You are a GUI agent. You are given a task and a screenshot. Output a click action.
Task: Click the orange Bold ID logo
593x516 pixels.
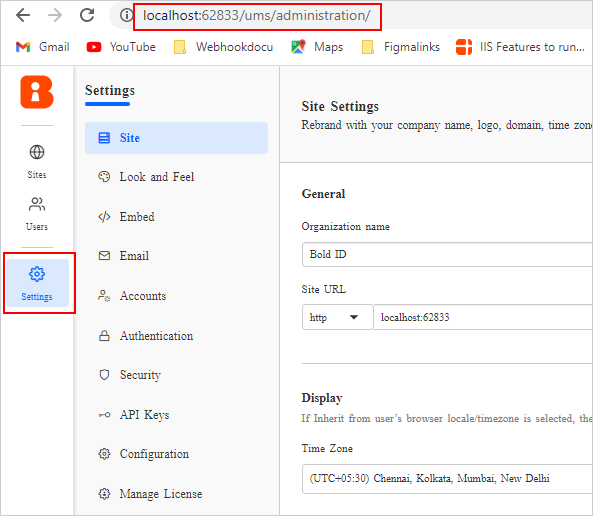click(x=37, y=92)
